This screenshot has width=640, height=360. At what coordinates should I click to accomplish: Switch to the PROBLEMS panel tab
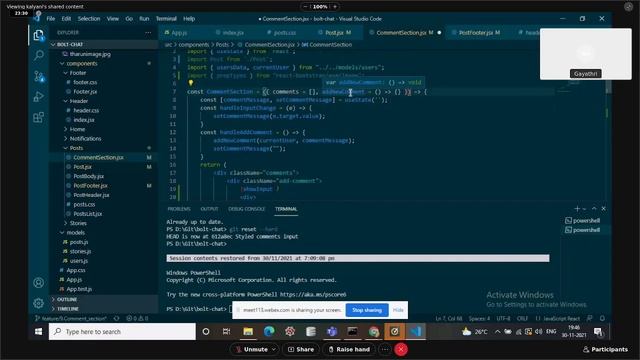(x=179, y=209)
